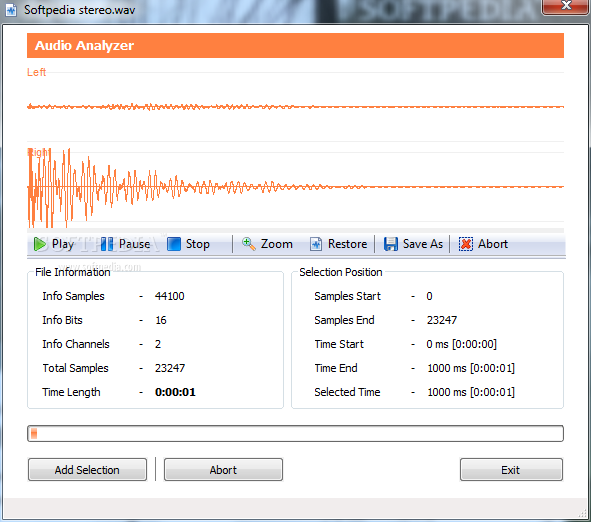This screenshot has height=522, width=591.
Task: Click the blue Pause icon
Action: (107, 244)
